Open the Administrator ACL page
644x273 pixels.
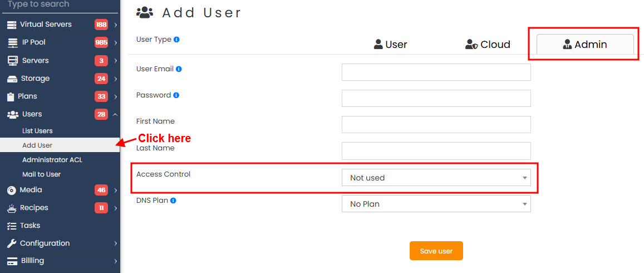(52, 160)
